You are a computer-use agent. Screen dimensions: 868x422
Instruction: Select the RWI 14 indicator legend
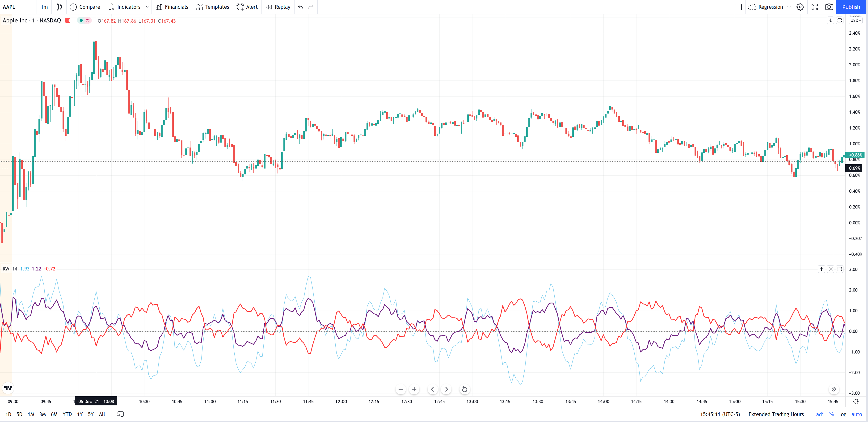(10, 269)
